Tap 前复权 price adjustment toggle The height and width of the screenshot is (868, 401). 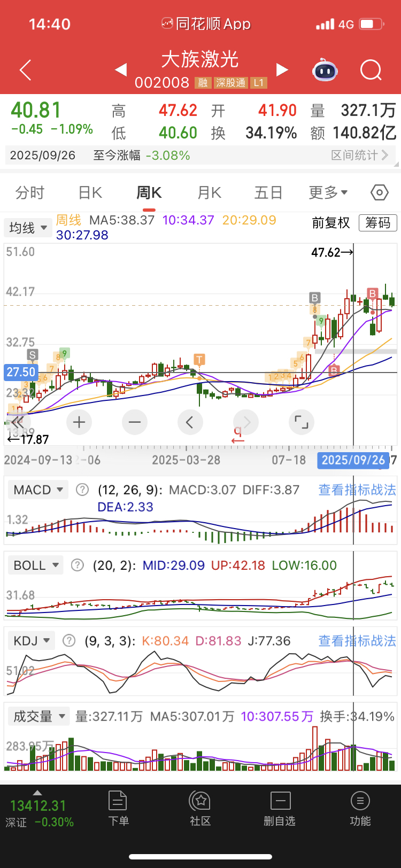click(x=331, y=223)
